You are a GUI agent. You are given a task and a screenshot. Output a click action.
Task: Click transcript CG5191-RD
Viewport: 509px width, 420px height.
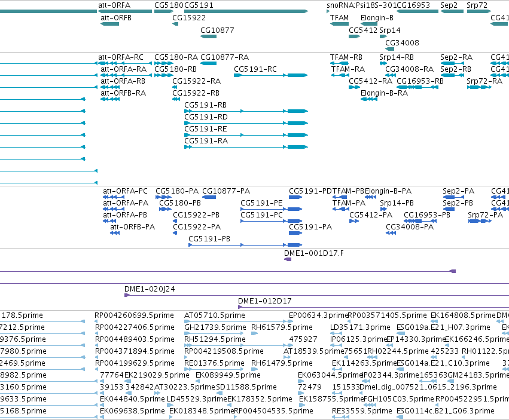click(206, 117)
